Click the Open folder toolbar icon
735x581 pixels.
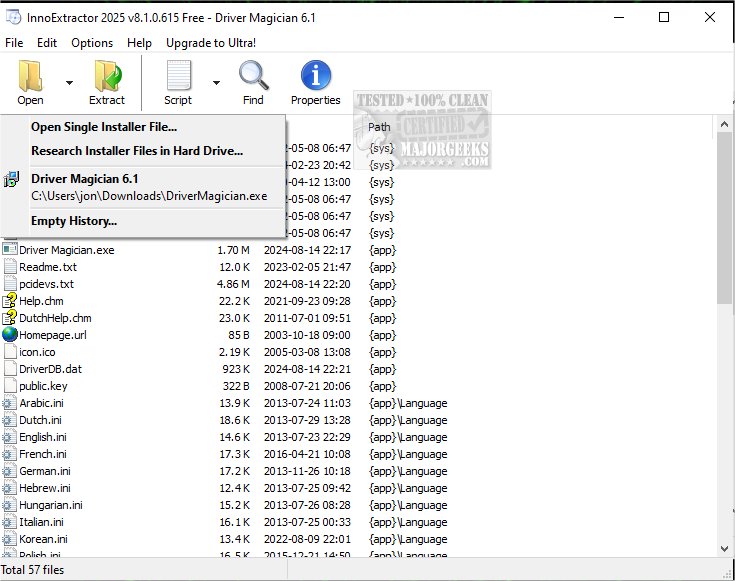[30, 76]
